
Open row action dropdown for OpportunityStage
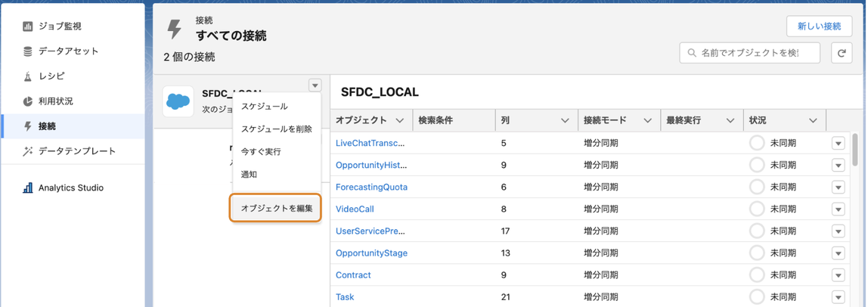point(838,253)
